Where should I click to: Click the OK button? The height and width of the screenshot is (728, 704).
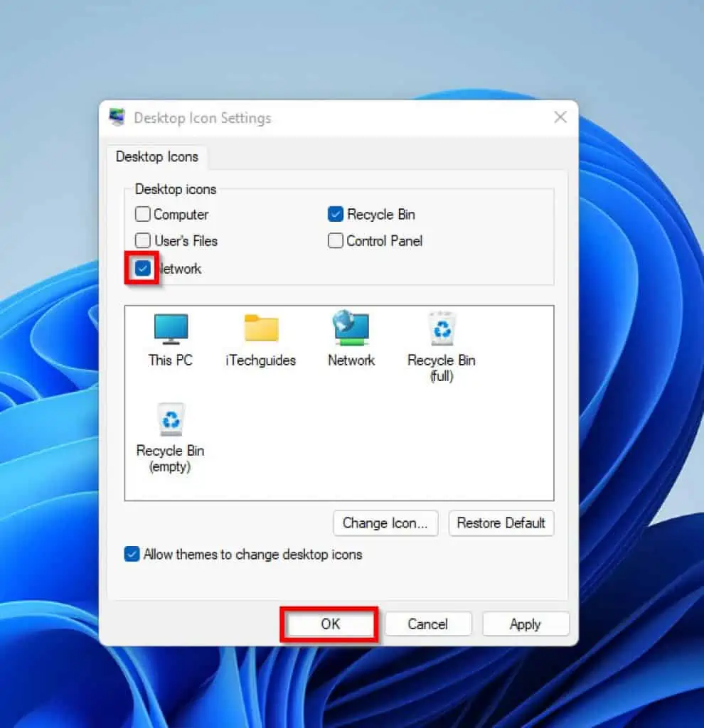pyautogui.click(x=329, y=623)
